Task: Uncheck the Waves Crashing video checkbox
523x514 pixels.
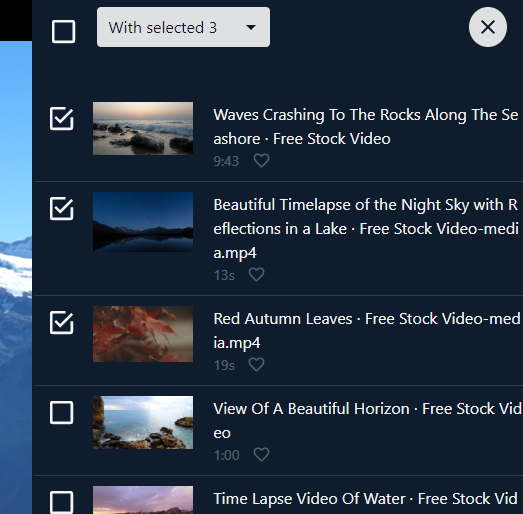Action: (62, 118)
